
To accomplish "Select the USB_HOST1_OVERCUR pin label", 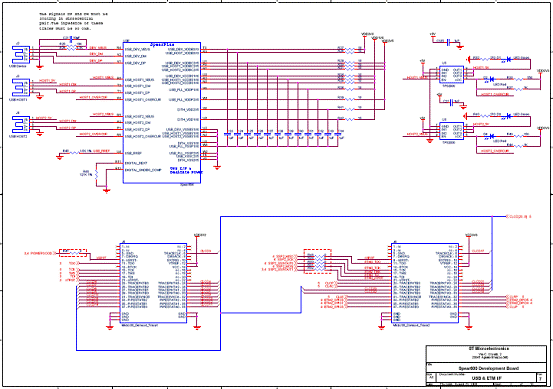I will point(143,99).
